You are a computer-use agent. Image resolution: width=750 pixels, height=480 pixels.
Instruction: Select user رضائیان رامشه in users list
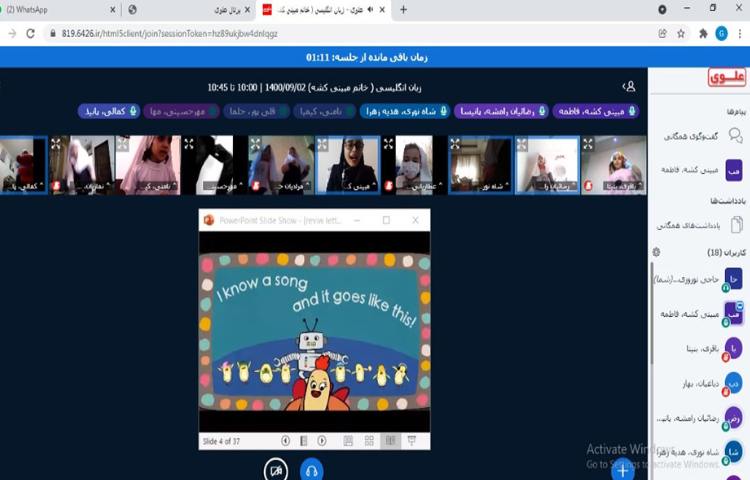tap(698, 418)
